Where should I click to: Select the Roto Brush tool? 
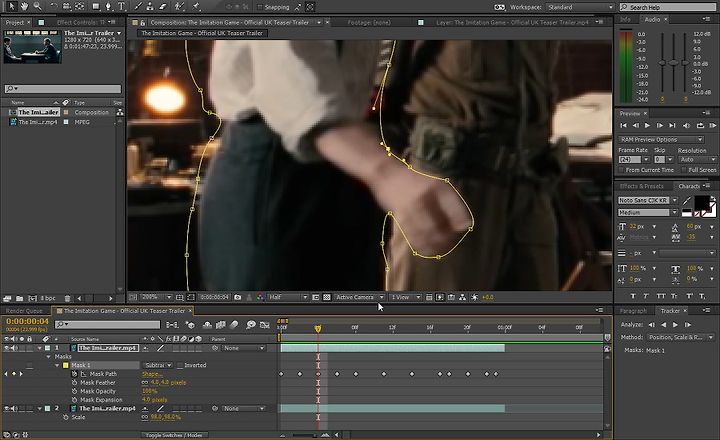(180, 6)
